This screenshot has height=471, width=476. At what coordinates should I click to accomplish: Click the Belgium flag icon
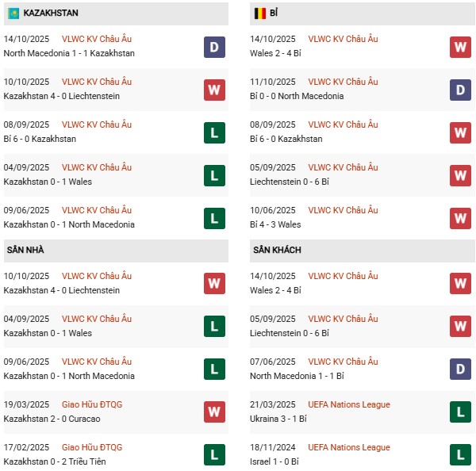[x=260, y=13]
